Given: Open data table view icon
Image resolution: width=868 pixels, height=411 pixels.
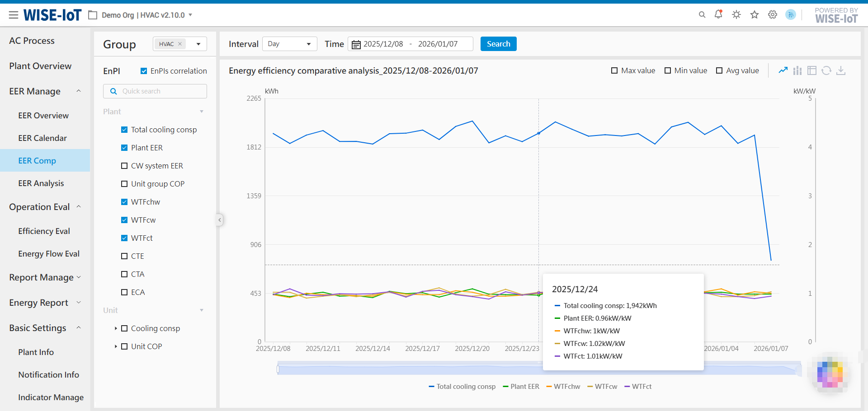Looking at the screenshot, I should pos(812,70).
